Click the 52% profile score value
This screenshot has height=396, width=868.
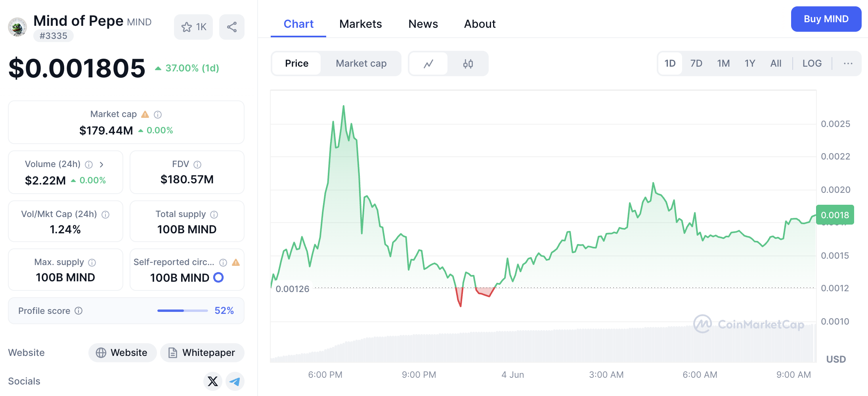point(224,311)
